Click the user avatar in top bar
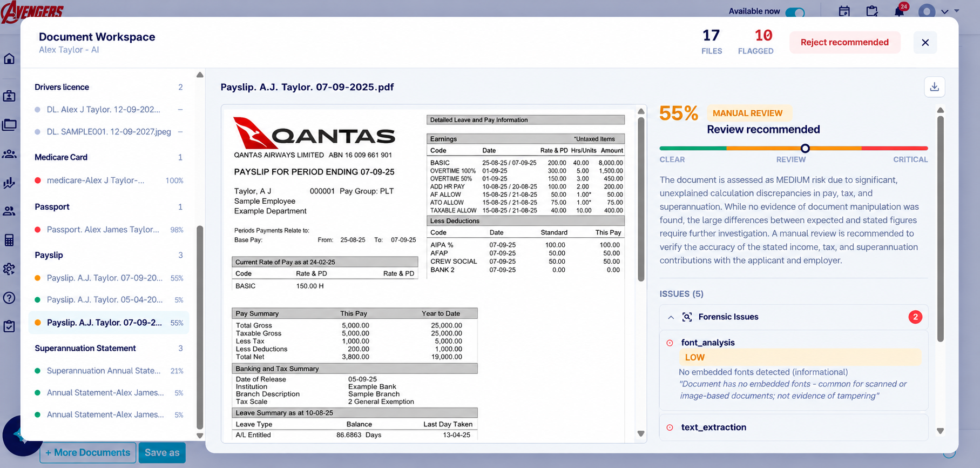 (927, 11)
